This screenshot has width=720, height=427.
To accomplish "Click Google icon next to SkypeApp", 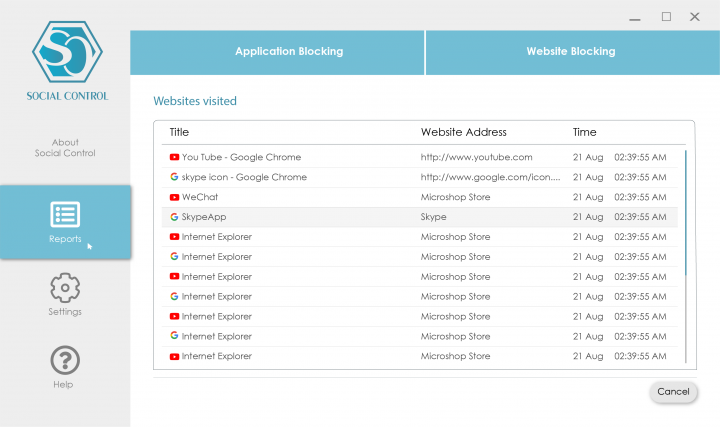I will tap(174, 216).
